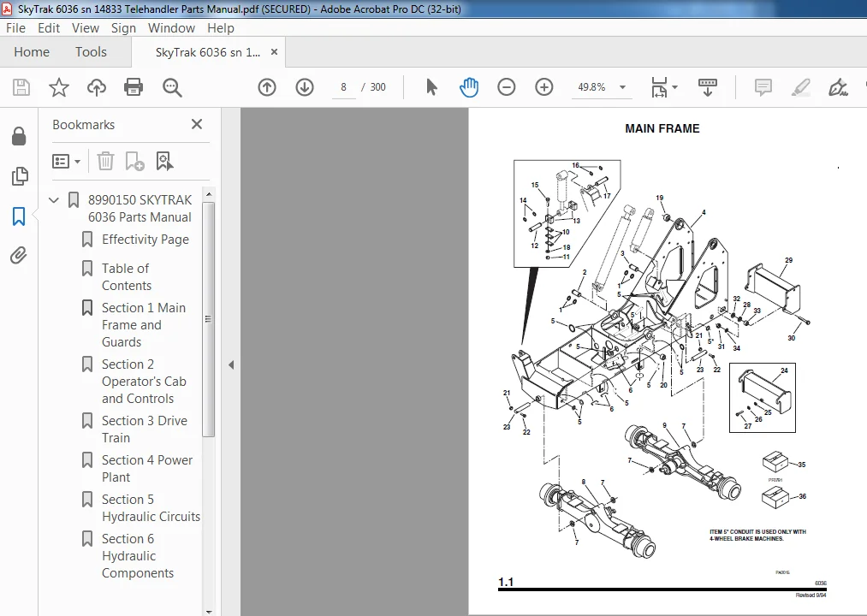Image resolution: width=867 pixels, height=616 pixels.
Task: Open the Help menu
Action: click(x=221, y=28)
